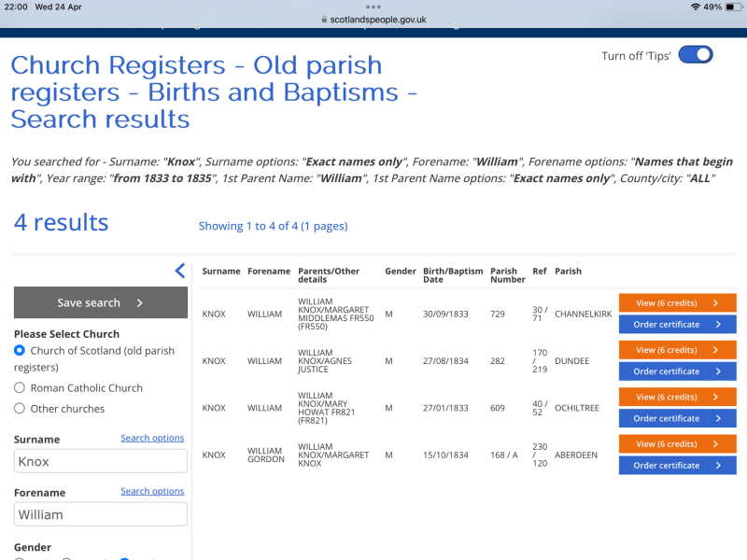Click into the Surname field containing Knox

click(x=101, y=461)
